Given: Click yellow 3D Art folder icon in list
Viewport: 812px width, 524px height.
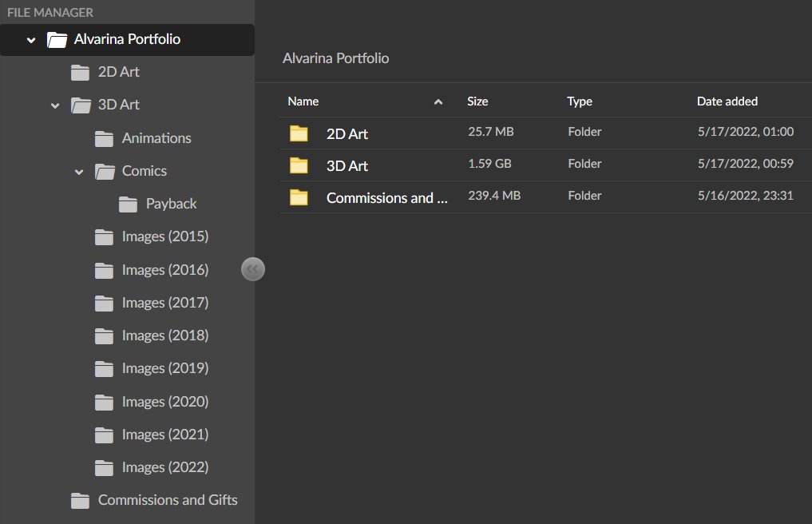Looking at the screenshot, I should coord(299,165).
